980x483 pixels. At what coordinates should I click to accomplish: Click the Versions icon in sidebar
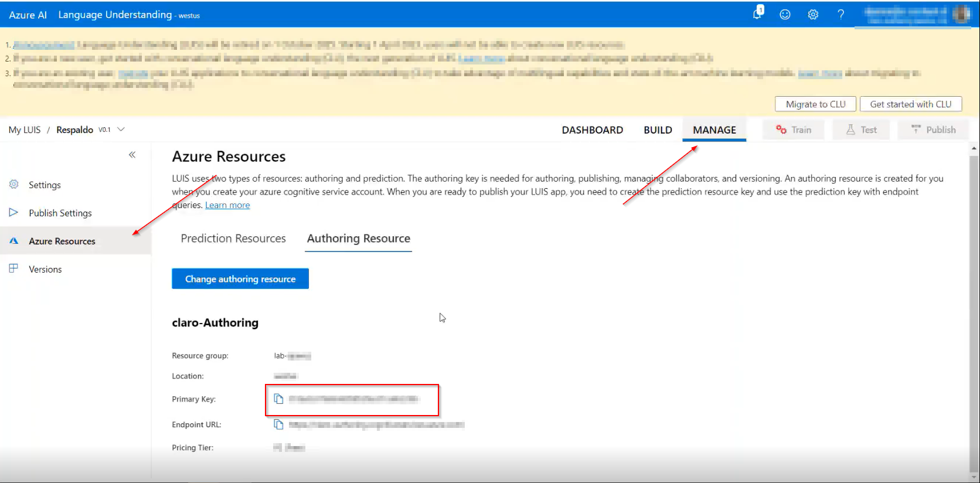coord(14,268)
